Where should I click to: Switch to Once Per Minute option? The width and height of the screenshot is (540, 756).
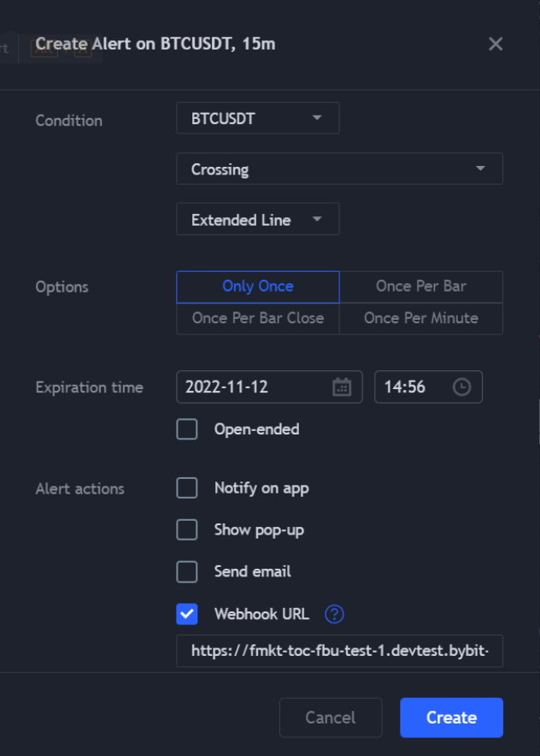421,318
